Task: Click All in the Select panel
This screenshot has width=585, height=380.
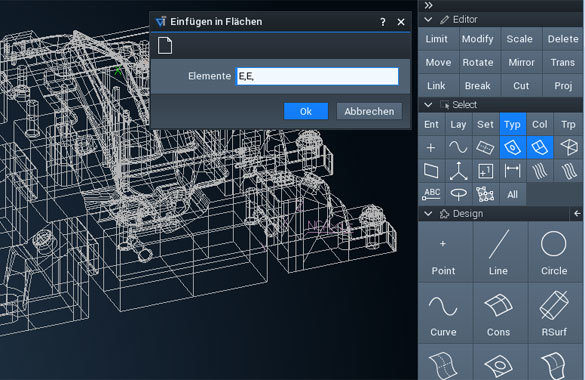Action: pos(513,194)
